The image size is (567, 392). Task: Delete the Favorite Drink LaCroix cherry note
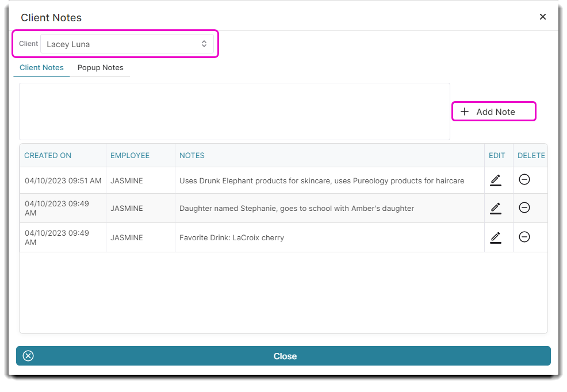pos(524,237)
